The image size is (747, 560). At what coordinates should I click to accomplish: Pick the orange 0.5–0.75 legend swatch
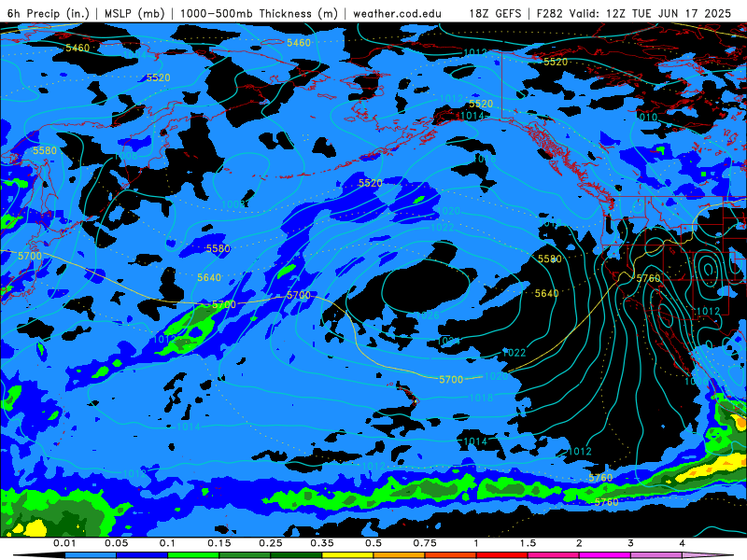tap(400, 555)
